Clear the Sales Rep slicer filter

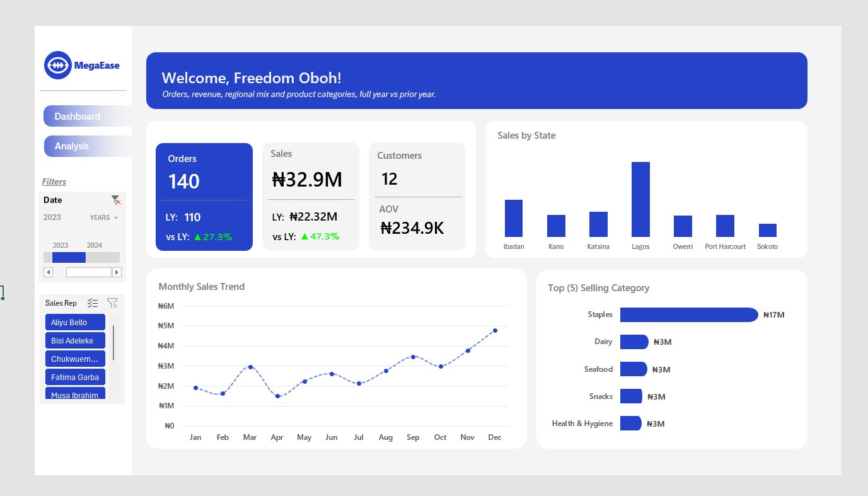(112, 303)
